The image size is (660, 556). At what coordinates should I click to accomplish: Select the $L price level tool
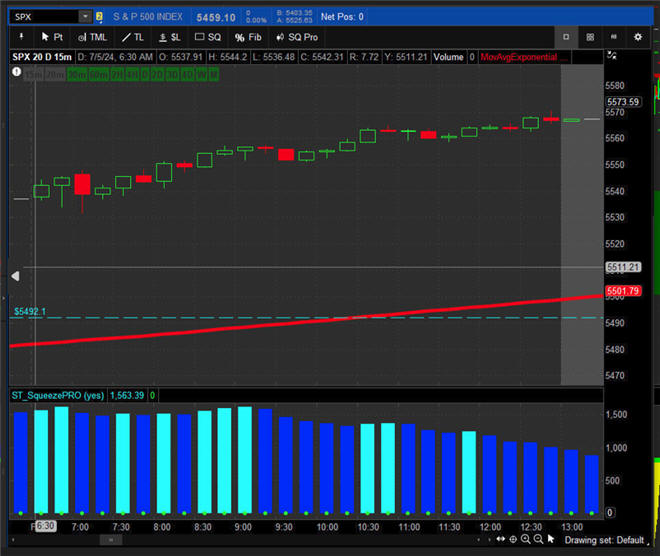[x=171, y=37]
